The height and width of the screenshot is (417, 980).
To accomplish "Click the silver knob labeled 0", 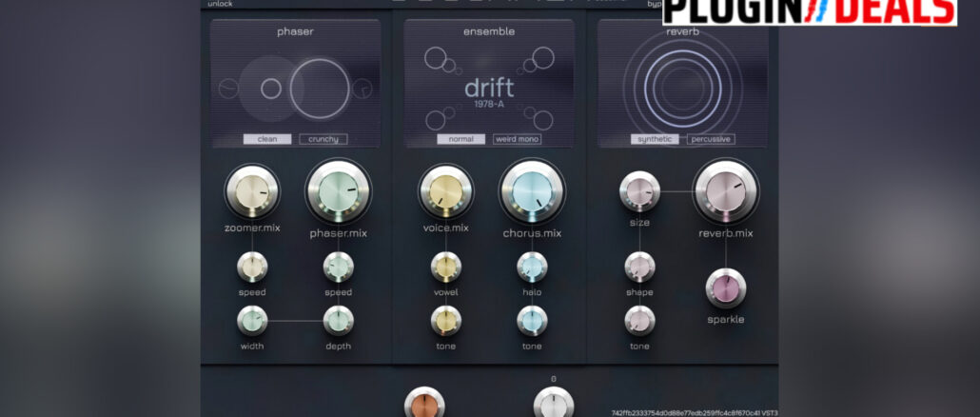I will pyautogui.click(x=554, y=402).
